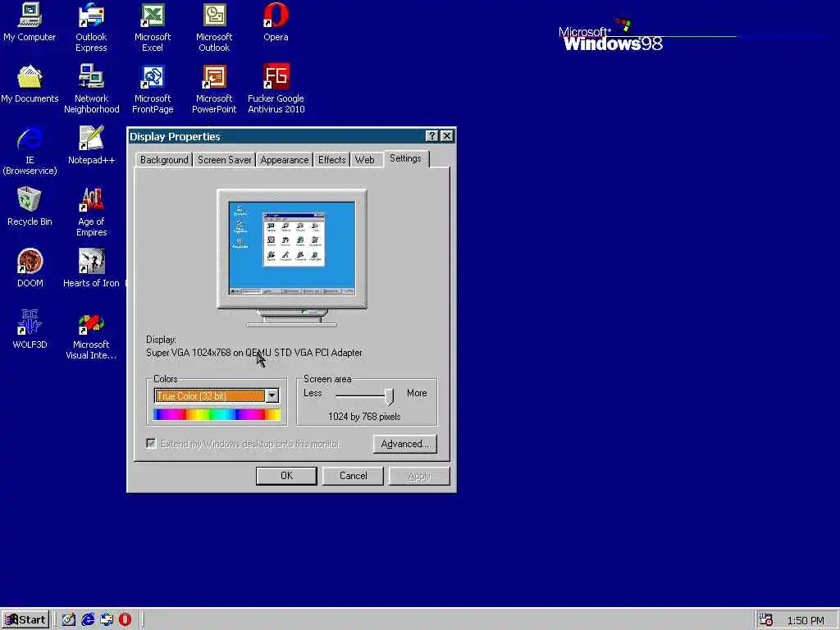
Task: Open IE (Browservice) desktop icon
Action: point(30,150)
